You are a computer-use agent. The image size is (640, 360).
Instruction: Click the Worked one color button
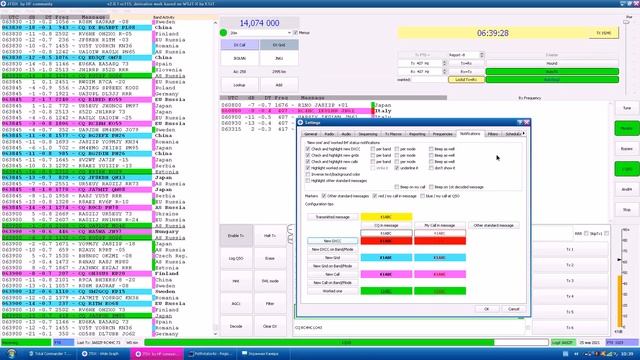(333, 291)
